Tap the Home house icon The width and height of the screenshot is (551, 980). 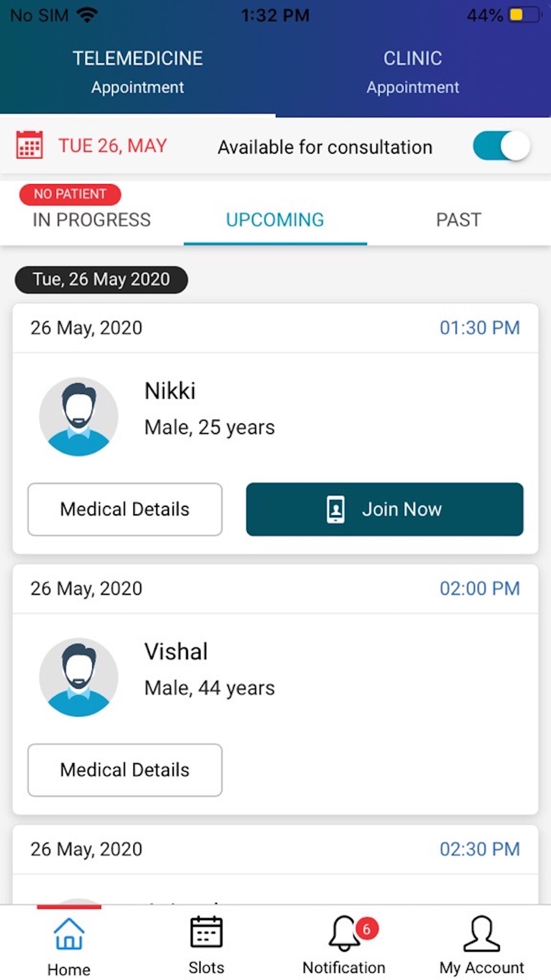[69, 934]
